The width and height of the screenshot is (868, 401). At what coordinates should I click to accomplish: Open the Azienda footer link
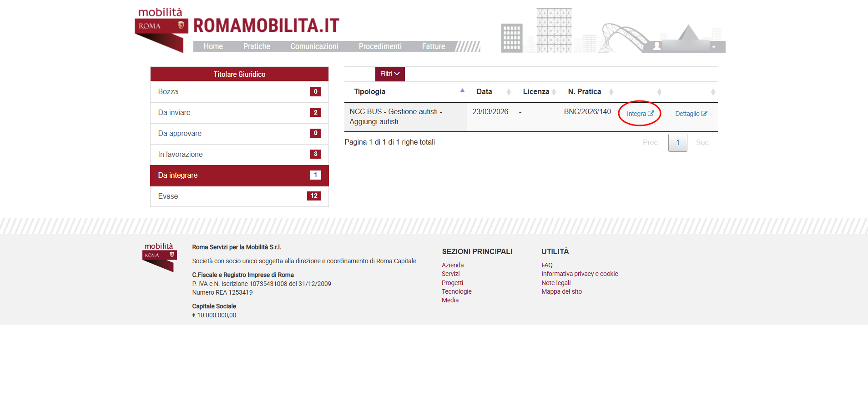coord(453,265)
